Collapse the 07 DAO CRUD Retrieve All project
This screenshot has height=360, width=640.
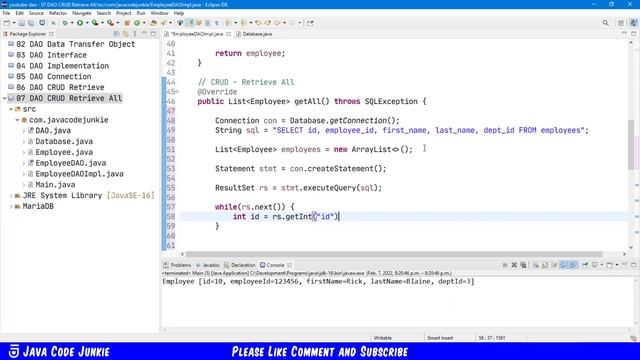click(x=4, y=98)
